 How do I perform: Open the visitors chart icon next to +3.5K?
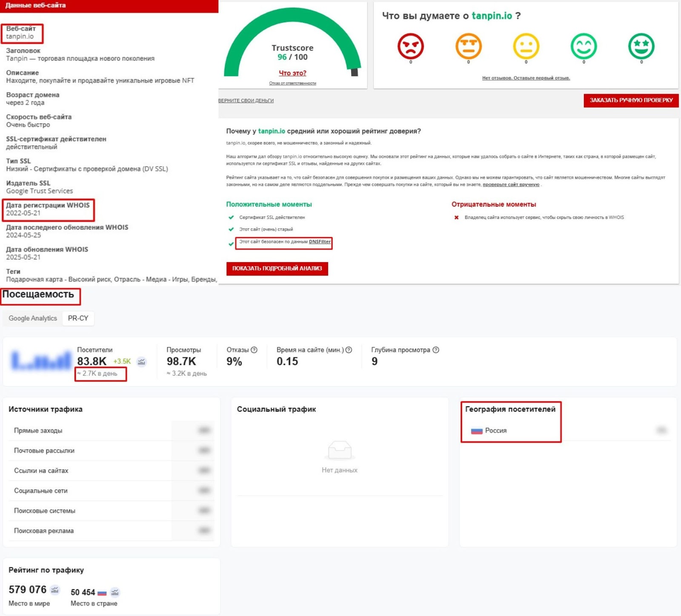pyautogui.click(x=141, y=362)
